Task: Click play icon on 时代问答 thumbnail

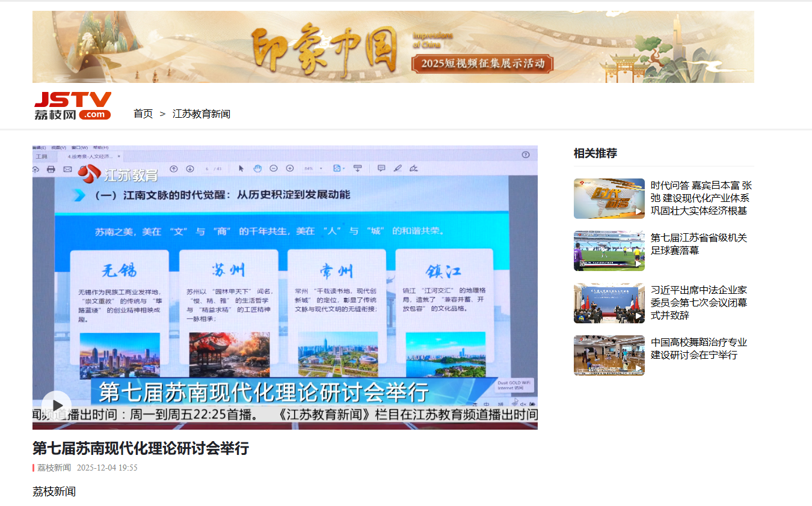Action: pyautogui.click(x=638, y=212)
